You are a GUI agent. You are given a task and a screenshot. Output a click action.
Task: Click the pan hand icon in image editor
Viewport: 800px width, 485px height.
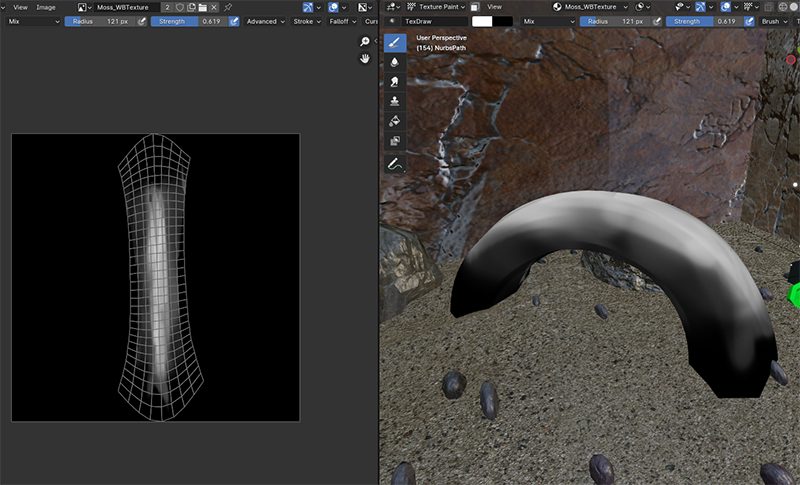pyautogui.click(x=366, y=59)
